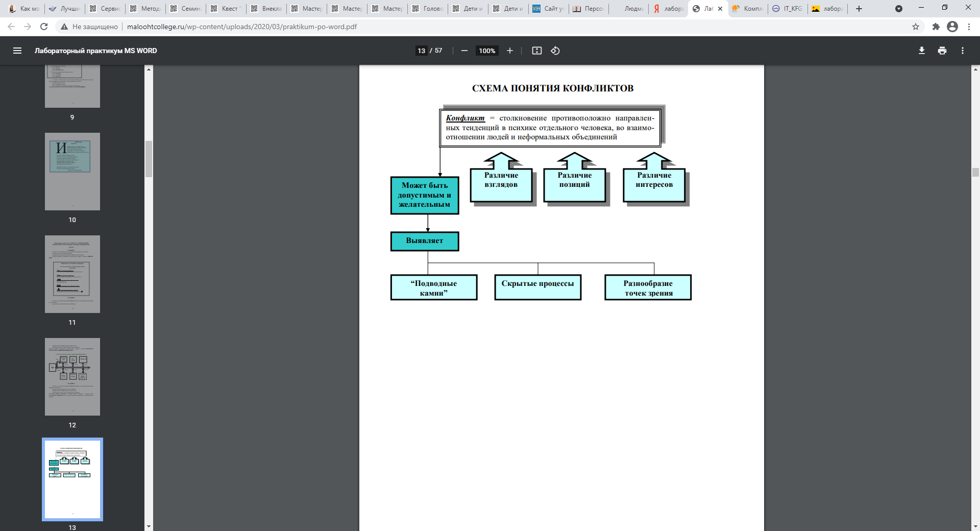980x531 pixels.
Task: Click the 'Различие позиций' box
Action: pos(575,184)
